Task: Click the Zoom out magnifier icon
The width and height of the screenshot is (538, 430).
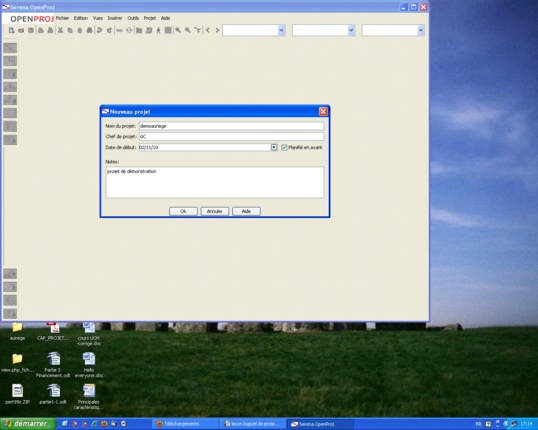Action: coord(188,31)
